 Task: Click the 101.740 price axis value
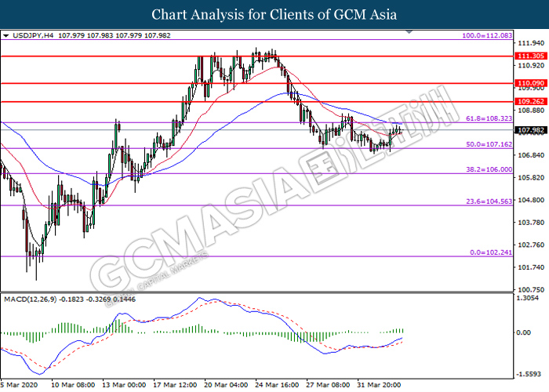[x=531, y=267]
